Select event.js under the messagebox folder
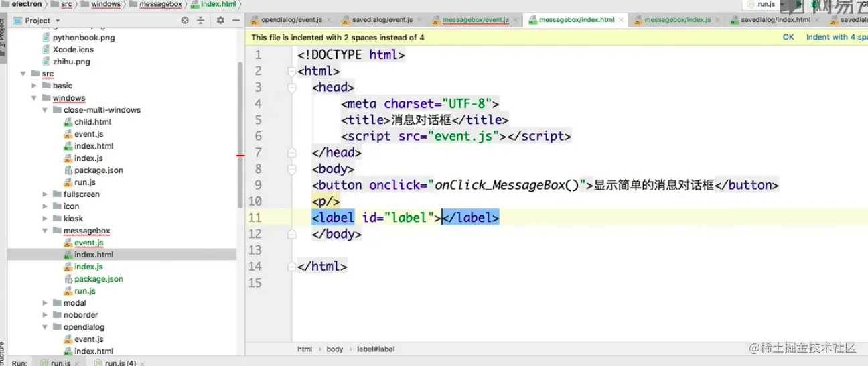868x366 pixels. pos(88,243)
